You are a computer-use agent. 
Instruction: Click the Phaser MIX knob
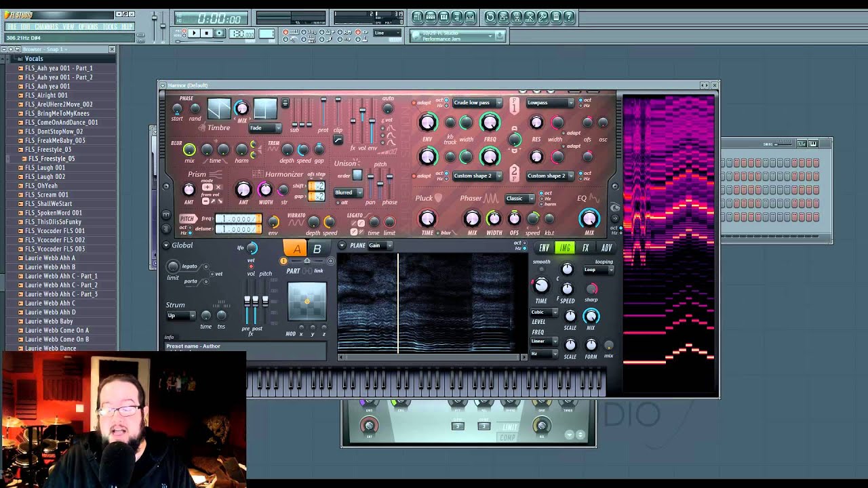[472, 218]
